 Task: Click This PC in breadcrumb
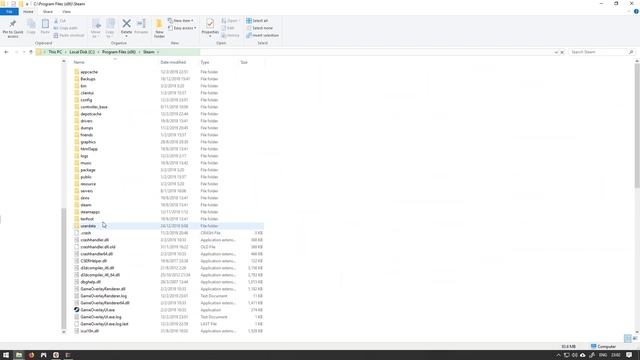[x=55, y=52]
